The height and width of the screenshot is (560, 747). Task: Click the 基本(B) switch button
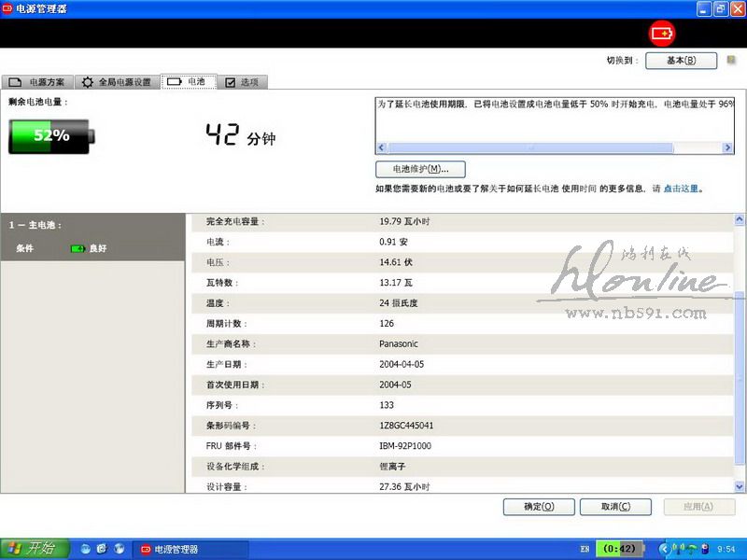[x=681, y=61]
